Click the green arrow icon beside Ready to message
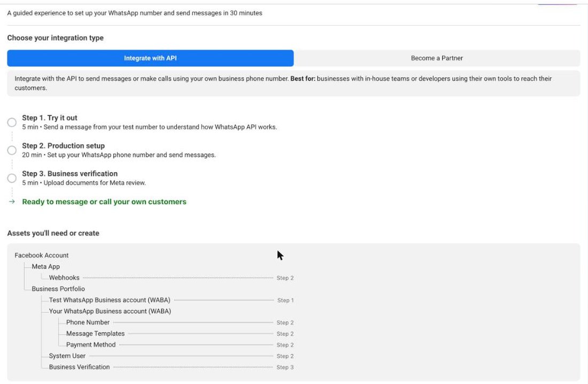 [12, 202]
